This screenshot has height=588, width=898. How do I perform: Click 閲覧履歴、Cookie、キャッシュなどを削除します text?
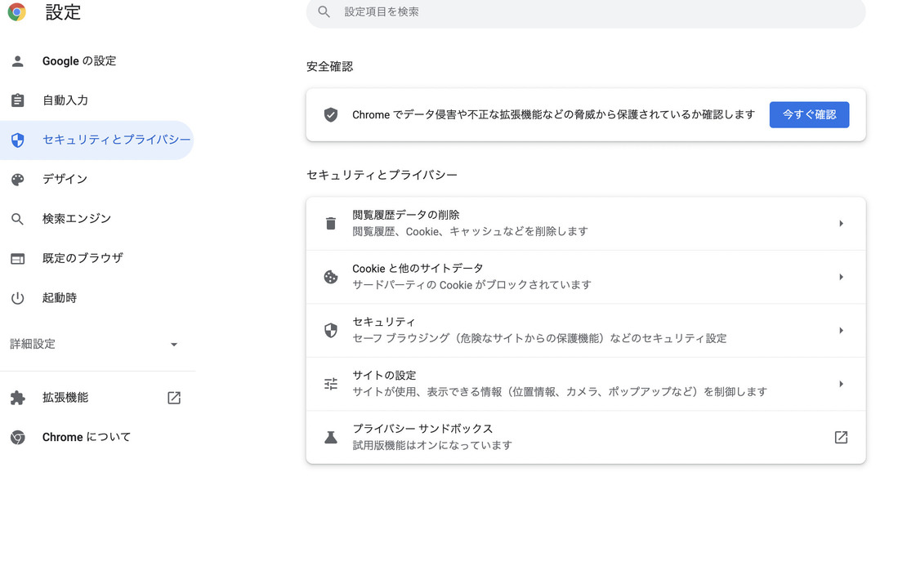pos(470,231)
